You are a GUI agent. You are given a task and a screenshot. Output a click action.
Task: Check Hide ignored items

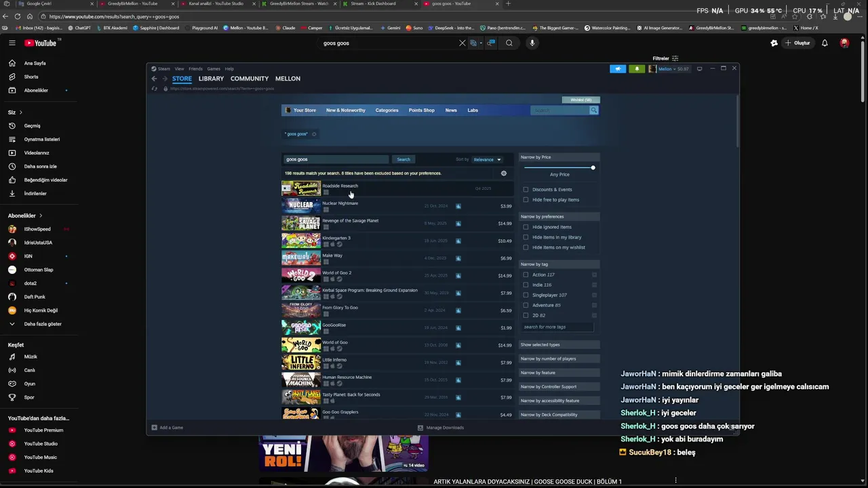point(526,227)
